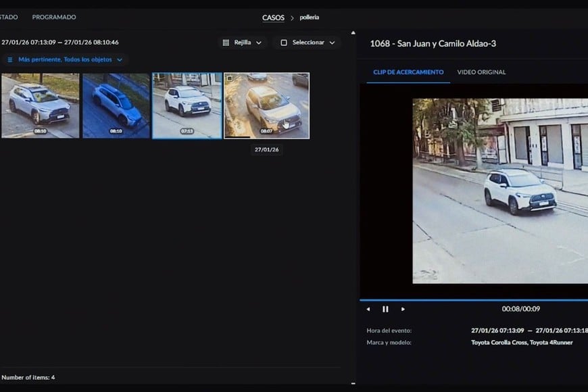Switch to the VIDEO ORIGINAL tab

tap(482, 72)
